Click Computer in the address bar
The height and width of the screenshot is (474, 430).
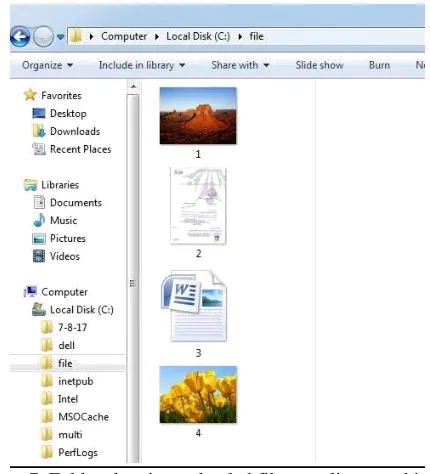pos(124,36)
